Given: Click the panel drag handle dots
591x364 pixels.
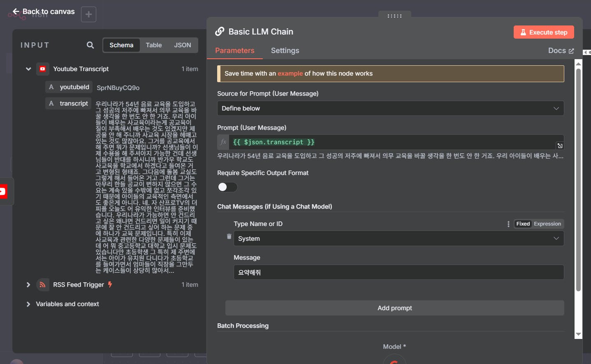Looking at the screenshot, I should tap(394, 16).
